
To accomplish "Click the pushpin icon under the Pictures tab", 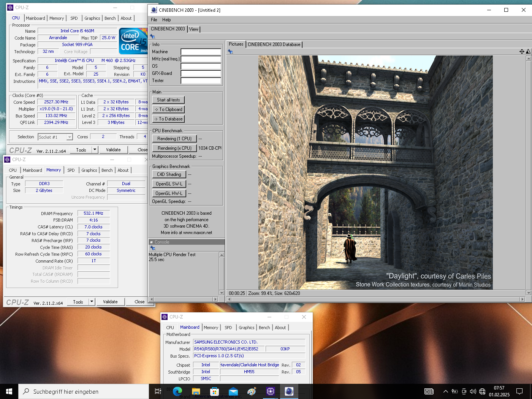I will pos(230,52).
